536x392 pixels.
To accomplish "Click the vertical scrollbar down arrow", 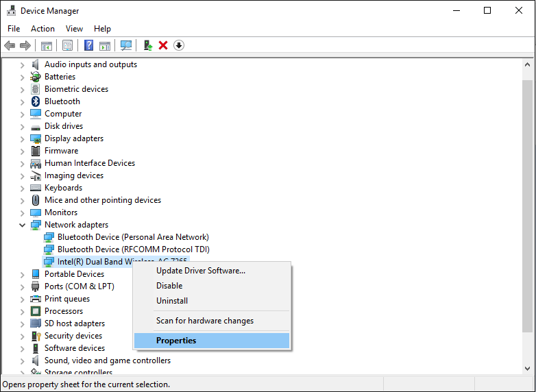I will click(x=527, y=369).
